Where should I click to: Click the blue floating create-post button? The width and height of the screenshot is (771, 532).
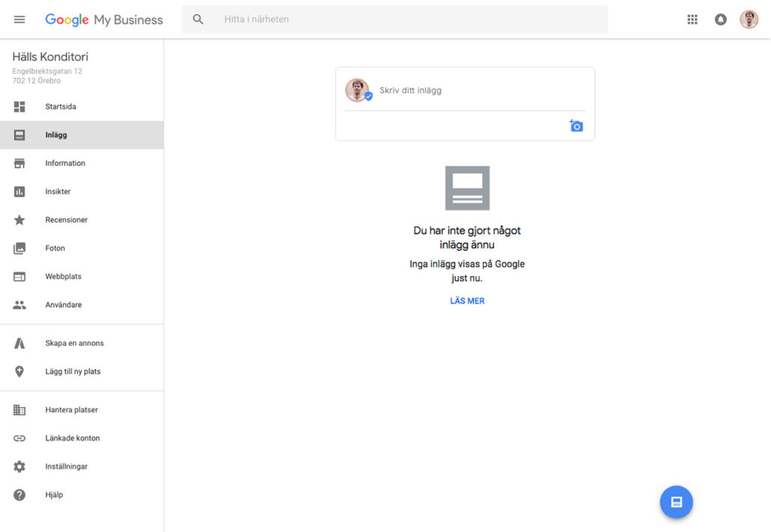coord(677,502)
